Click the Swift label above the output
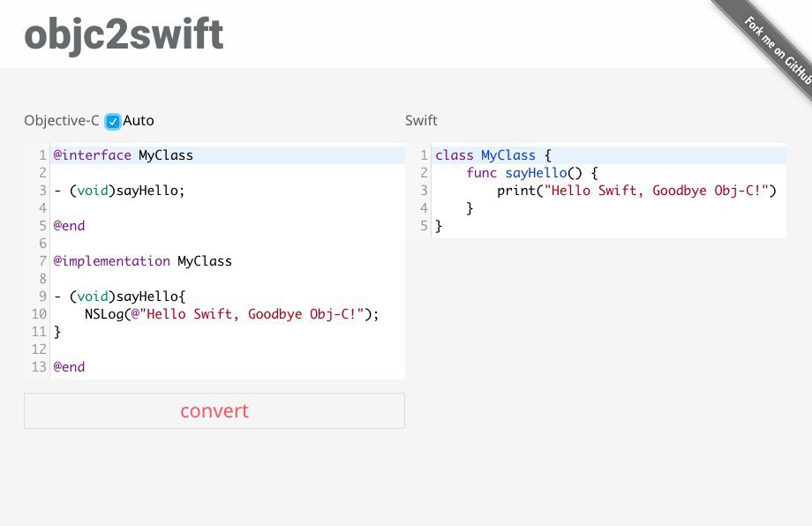 (421, 121)
